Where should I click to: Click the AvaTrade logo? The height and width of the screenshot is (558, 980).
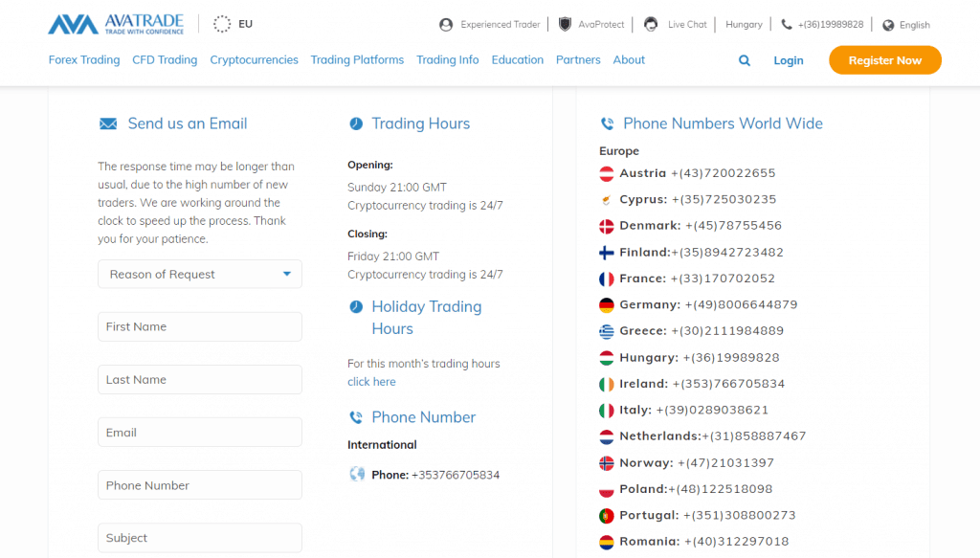[x=117, y=24]
